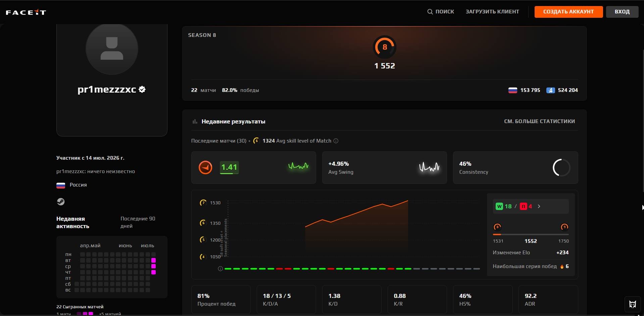The width and height of the screenshot is (644, 316).
Task: Click the Elo progress bar 1531 to 1750
Action: pos(531,234)
